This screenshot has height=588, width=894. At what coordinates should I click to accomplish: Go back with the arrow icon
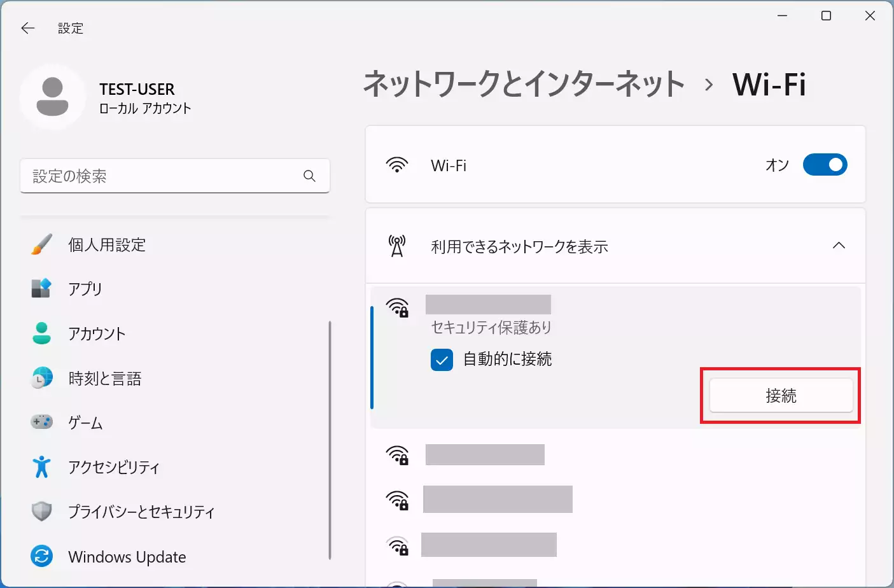click(x=27, y=28)
